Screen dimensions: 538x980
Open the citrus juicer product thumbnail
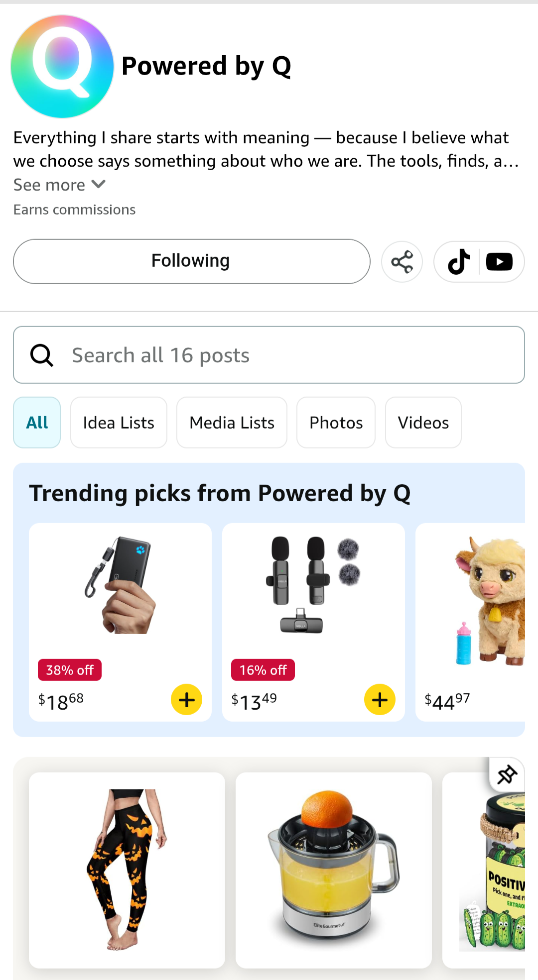click(333, 870)
